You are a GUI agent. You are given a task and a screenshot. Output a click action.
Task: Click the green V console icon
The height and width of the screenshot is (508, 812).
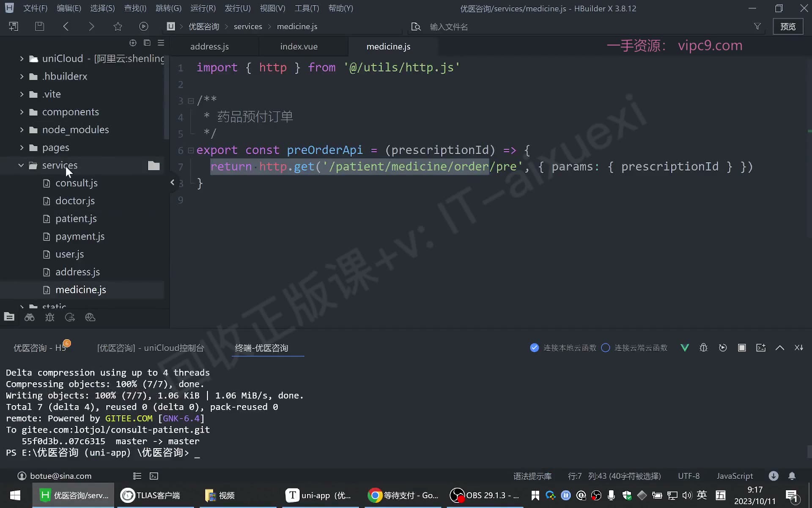click(x=685, y=348)
